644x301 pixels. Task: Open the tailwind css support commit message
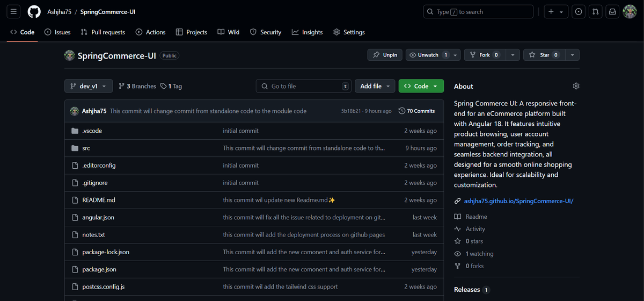click(281, 287)
